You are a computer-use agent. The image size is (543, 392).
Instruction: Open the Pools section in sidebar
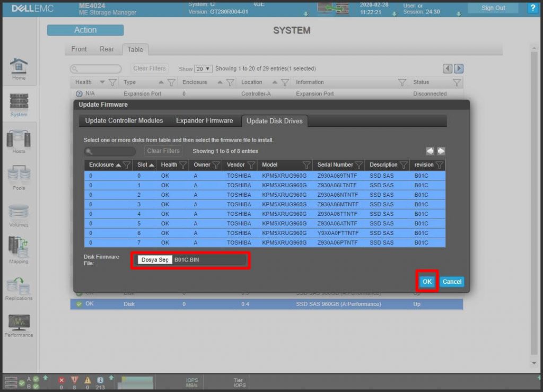tap(19, 178)
